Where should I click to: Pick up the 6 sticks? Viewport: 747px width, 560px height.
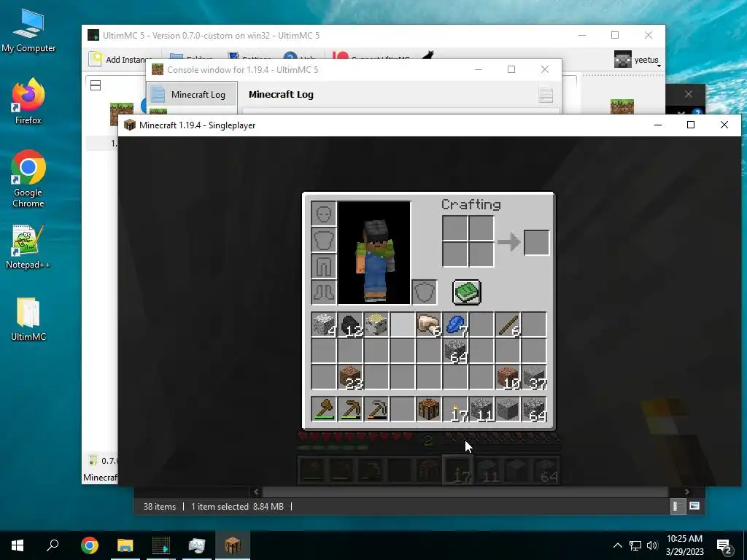point(508,324)
